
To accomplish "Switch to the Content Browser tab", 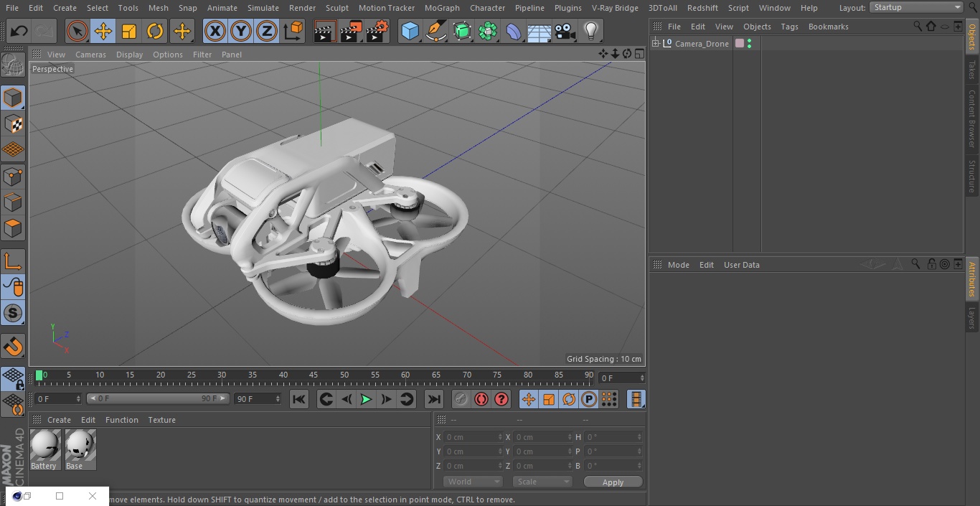I will coord(972,118).
